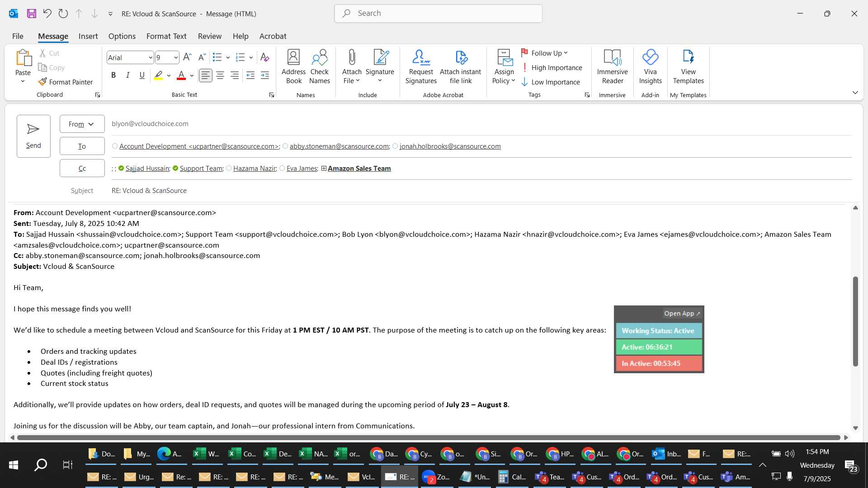Increase indent of paragraph

(x=265, y=75)
